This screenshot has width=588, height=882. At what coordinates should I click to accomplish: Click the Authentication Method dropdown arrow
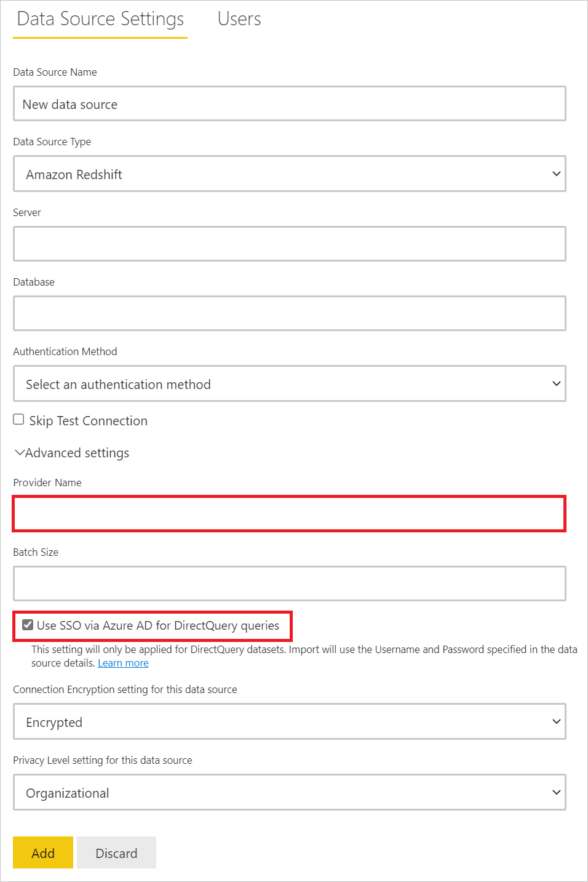pyautogui.click(x=557, y=383)
